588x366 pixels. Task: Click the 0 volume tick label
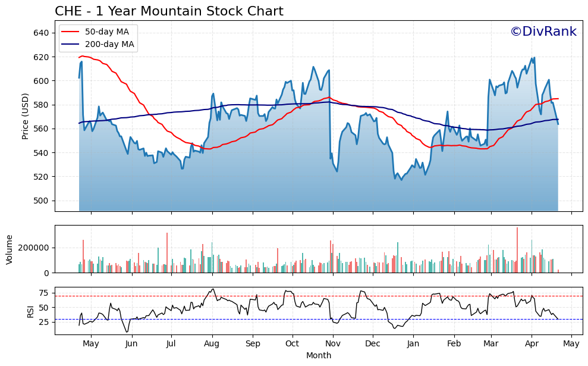coord(46,273)
